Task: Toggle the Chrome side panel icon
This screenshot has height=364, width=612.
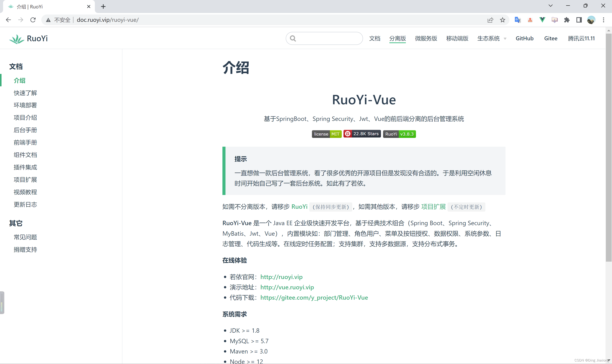Action: (x=579, y=20)
